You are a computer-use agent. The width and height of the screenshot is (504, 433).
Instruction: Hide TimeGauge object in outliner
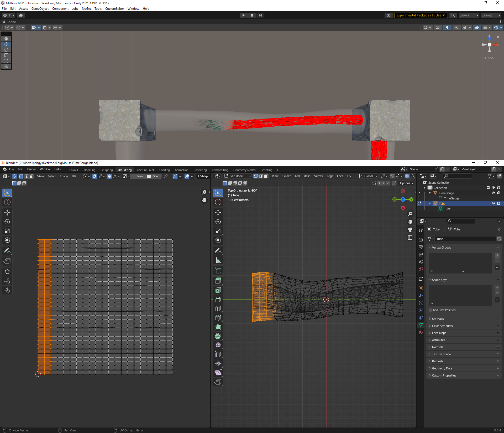coord(493,193)
